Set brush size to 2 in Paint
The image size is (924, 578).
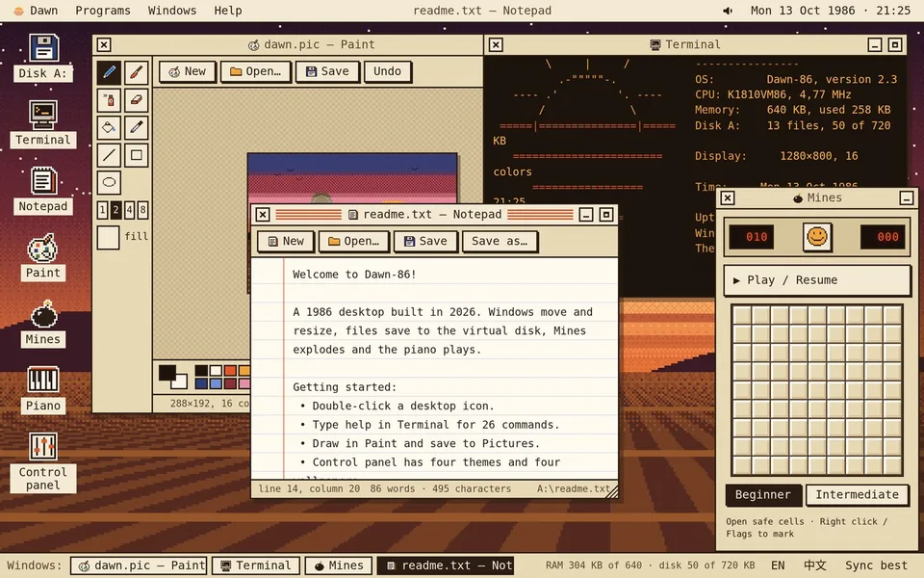116,209
